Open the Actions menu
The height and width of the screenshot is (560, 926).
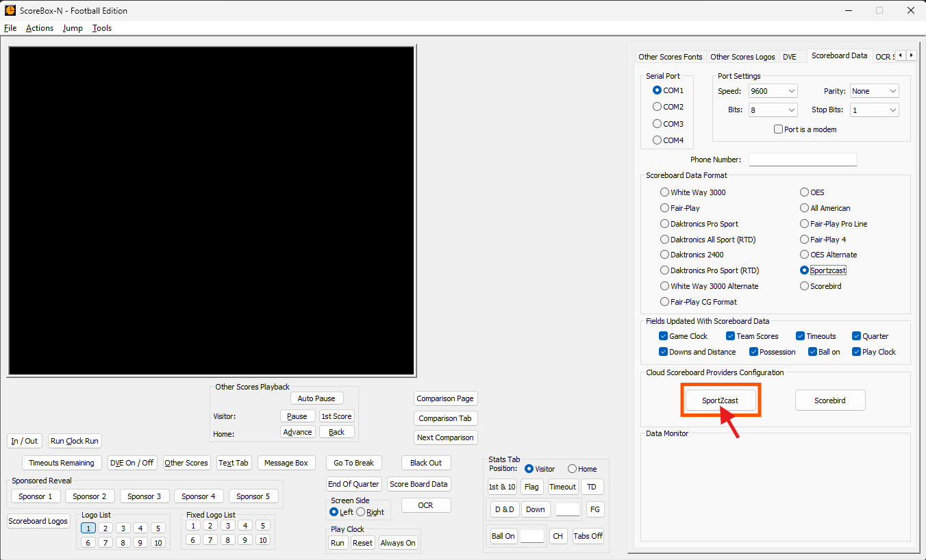point(40,28)
